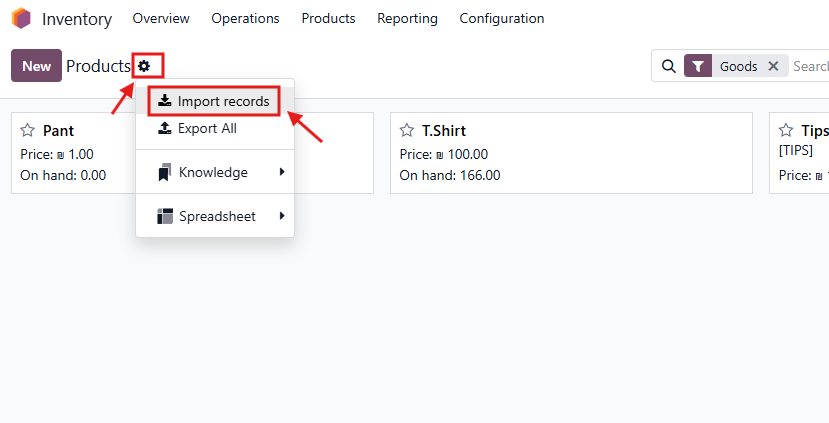Click the New button
The image size is (829, 423).
point(36,66)
